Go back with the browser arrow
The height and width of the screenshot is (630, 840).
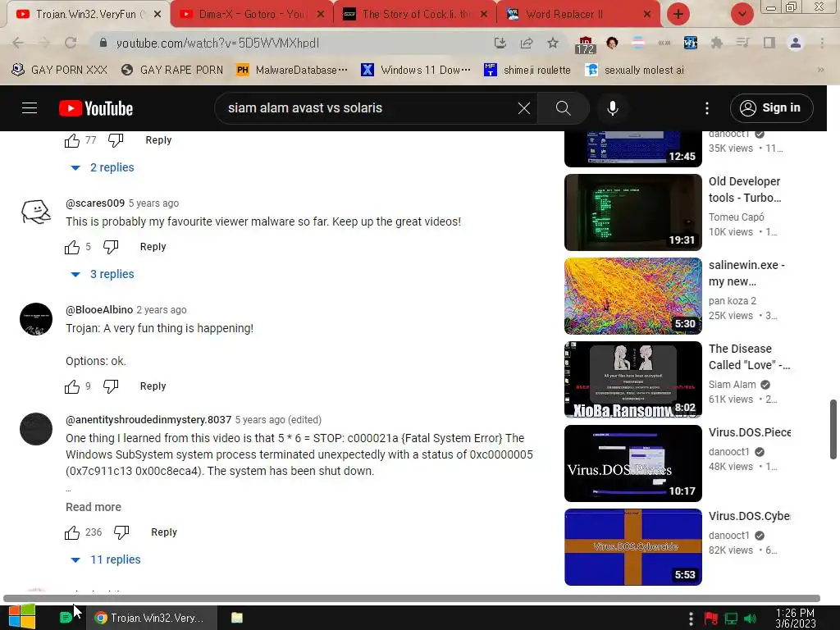[x=18, y=43]
